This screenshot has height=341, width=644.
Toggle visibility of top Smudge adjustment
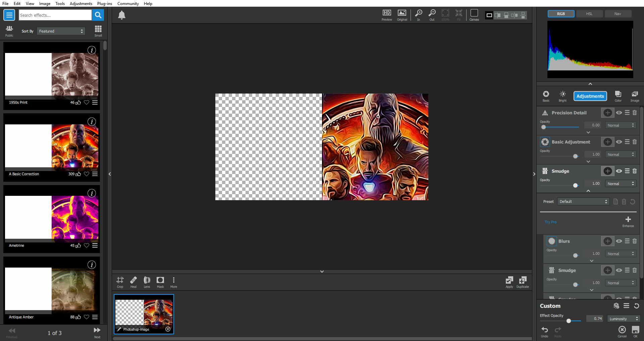[x=619, y=171]
